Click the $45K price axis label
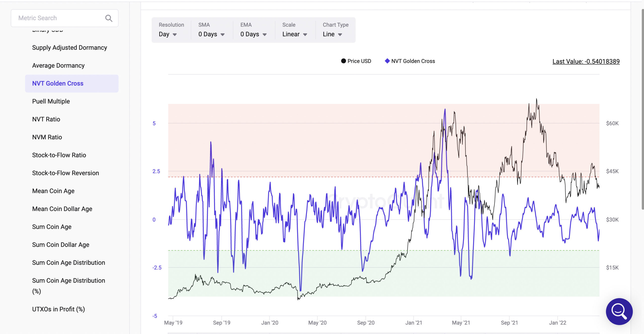This screenshot has height=334, width=644. click(x=612, y=171)
